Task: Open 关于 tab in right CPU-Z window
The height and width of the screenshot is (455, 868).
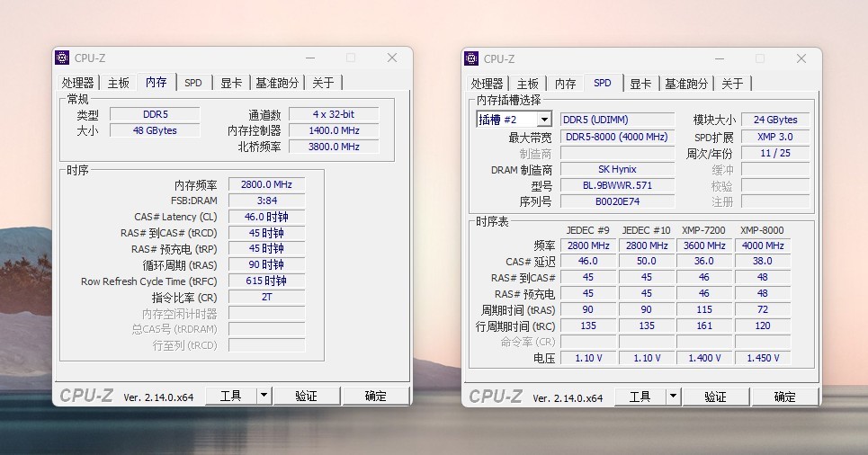Action: click(732, 84)
